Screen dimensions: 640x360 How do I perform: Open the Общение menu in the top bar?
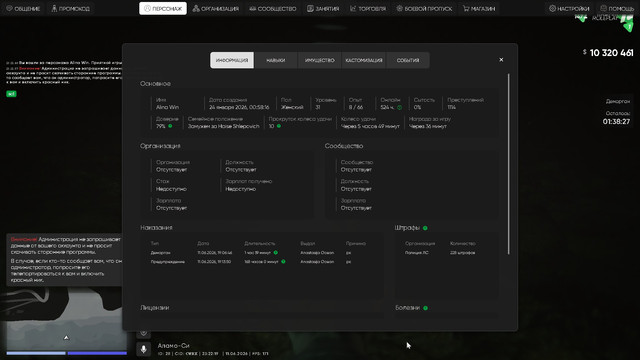(23, 8)
